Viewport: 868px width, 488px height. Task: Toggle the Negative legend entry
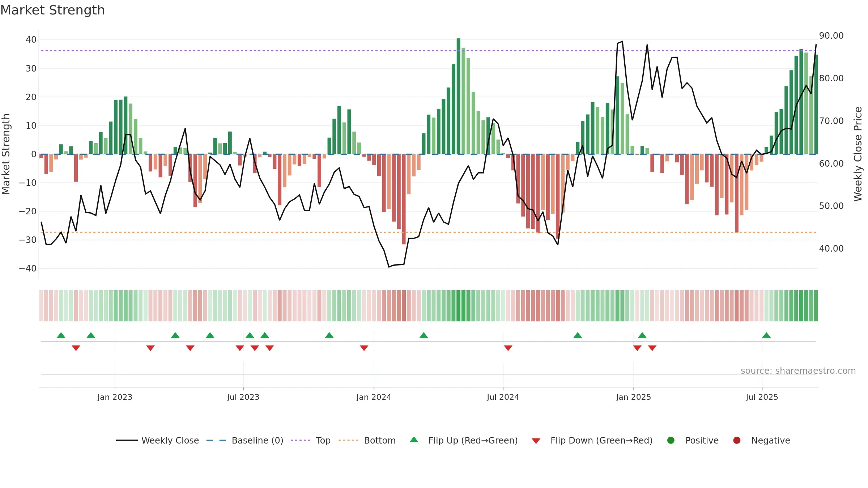(761, 440)
